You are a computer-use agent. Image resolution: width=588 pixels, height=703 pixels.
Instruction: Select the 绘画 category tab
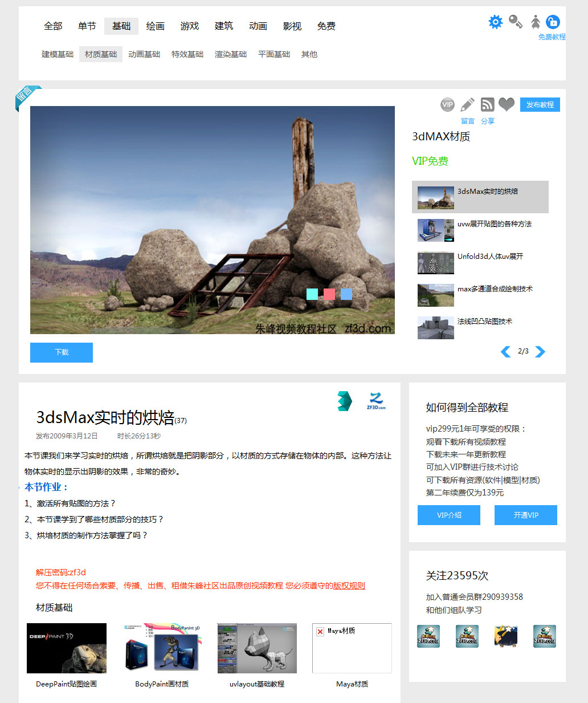tap(156, 26)
